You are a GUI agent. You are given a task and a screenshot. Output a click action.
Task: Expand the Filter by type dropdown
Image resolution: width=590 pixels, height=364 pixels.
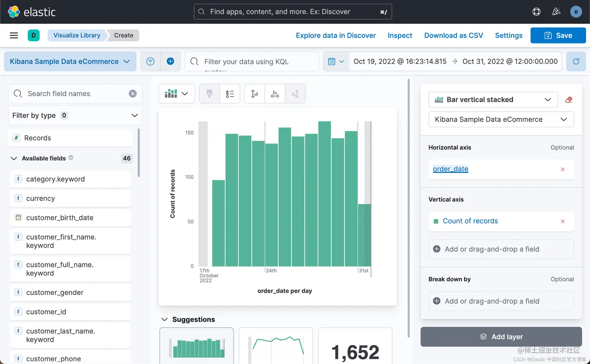point(75,115)
